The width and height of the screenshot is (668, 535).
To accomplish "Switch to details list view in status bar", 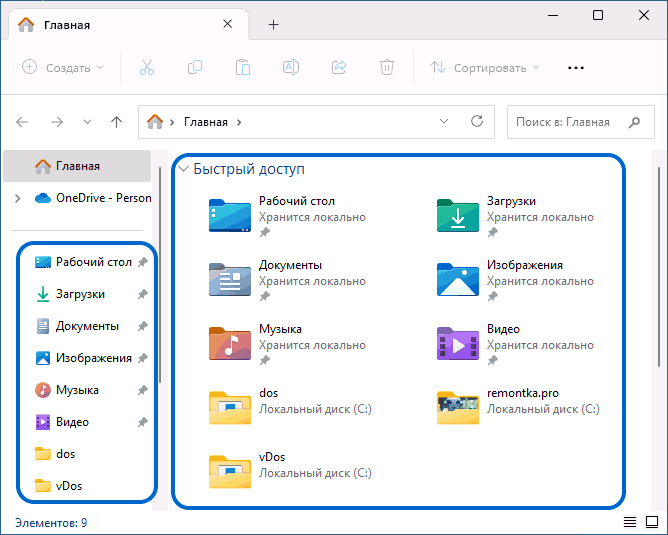I will tap(630, 522).
